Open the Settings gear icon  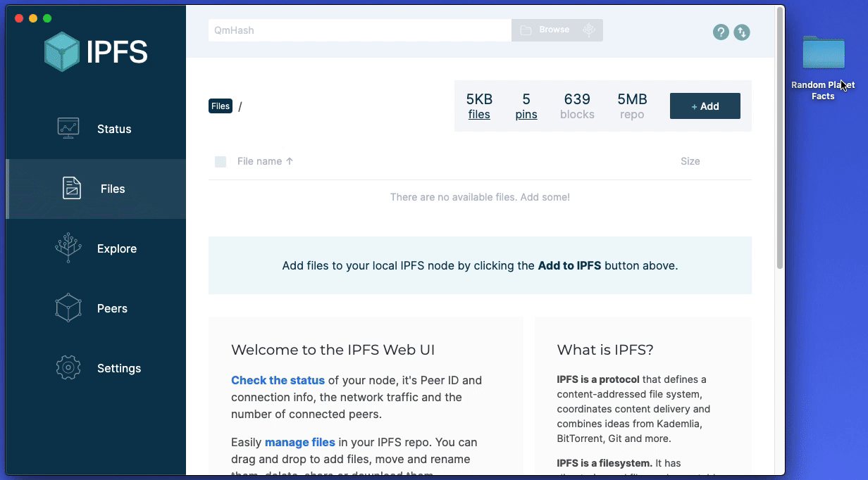(x=68, y=368)
